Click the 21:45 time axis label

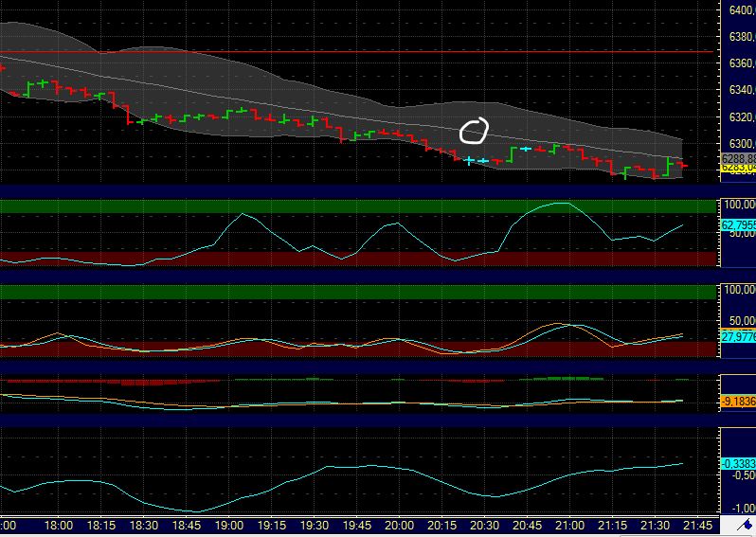697,525
